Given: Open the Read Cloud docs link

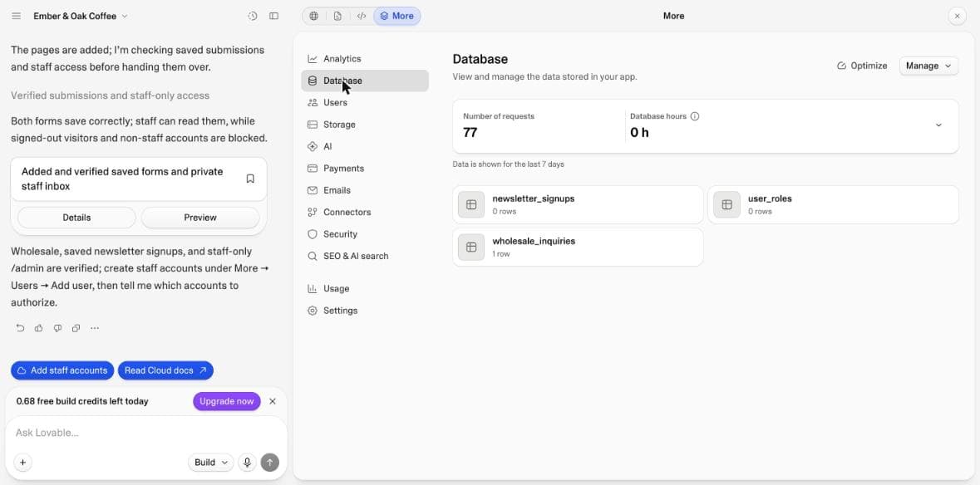Looking at the screenshot, I should (165, 370).
